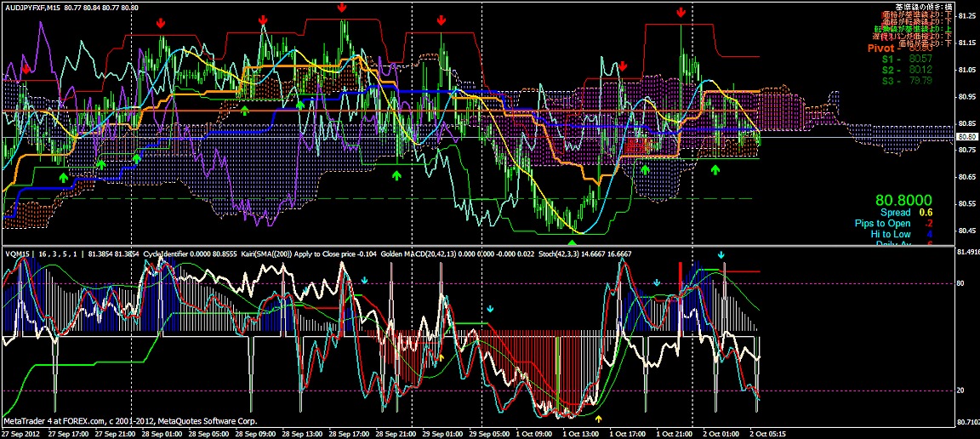This screenshot has width=980, height=439.
Task: Click the 2 Oct 05:15 time axis label
Action: (x=768, y=433)
